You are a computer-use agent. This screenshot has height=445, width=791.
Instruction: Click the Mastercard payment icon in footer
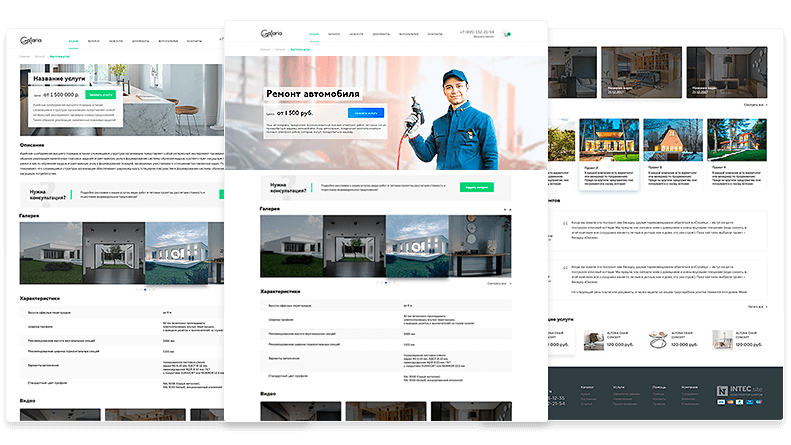[730, 402]
